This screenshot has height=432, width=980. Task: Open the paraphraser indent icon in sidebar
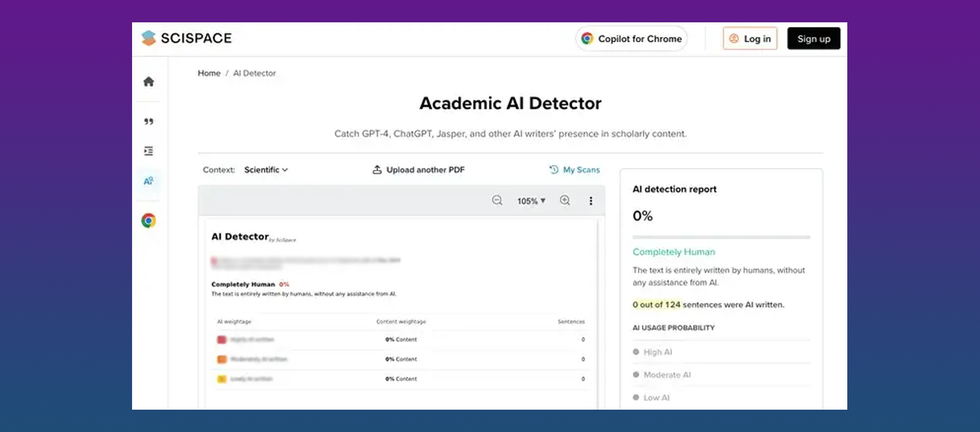coord(149,151)
